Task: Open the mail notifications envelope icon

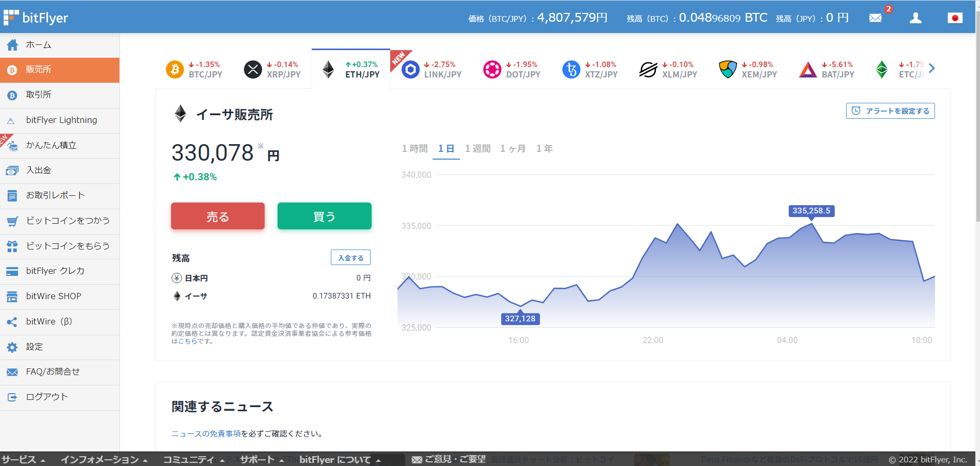Action: point(875,18)
